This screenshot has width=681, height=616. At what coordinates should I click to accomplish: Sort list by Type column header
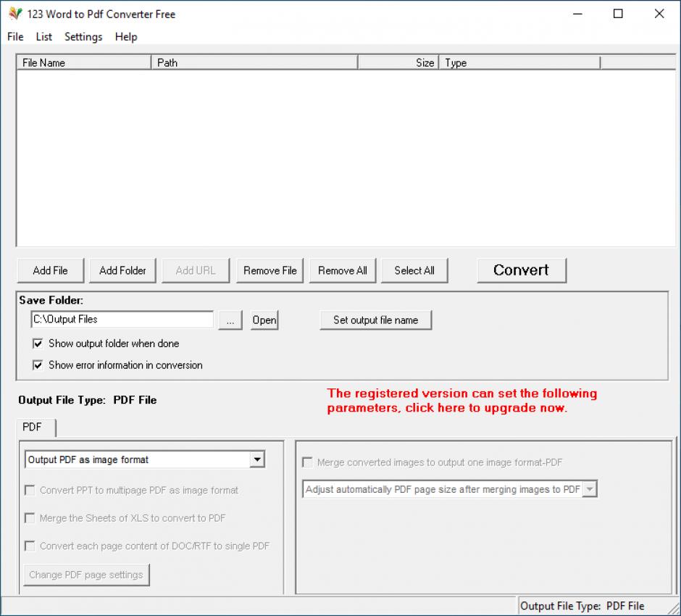pyautogui.click(x=520, y=62)
